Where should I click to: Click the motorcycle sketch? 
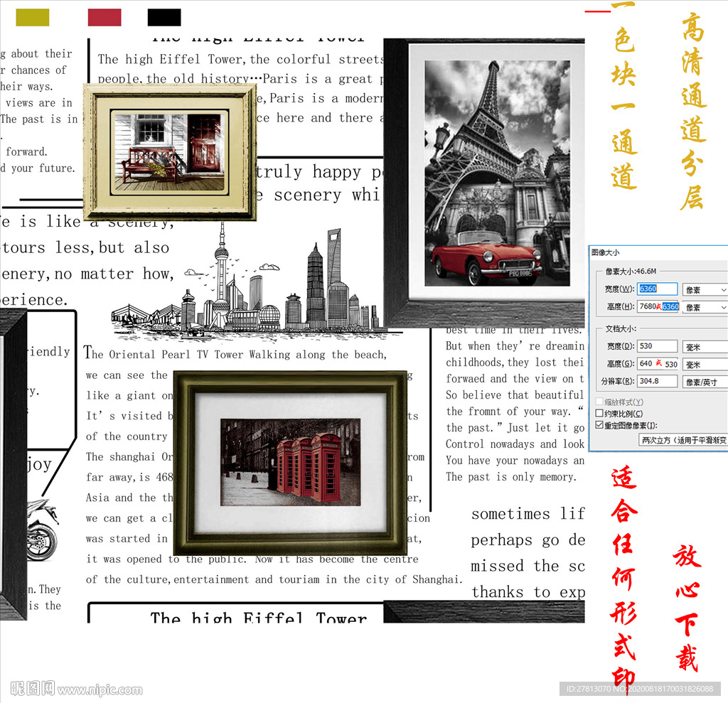(x=43, y=530)
